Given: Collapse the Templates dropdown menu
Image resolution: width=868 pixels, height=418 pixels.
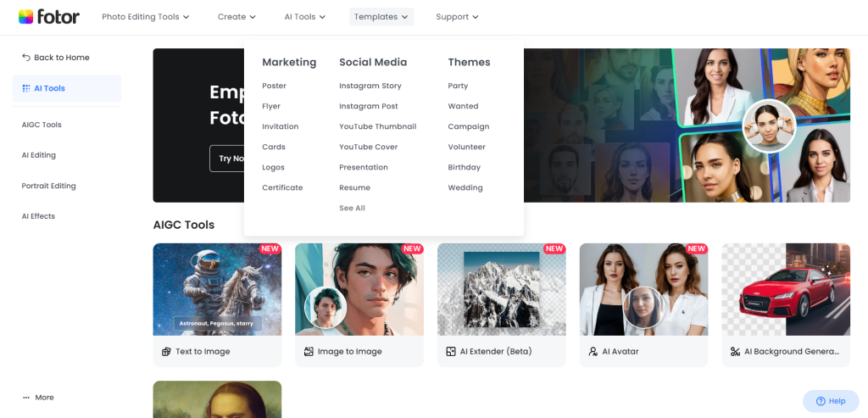Looking at the screenshot, I should [x=381, y=17].
